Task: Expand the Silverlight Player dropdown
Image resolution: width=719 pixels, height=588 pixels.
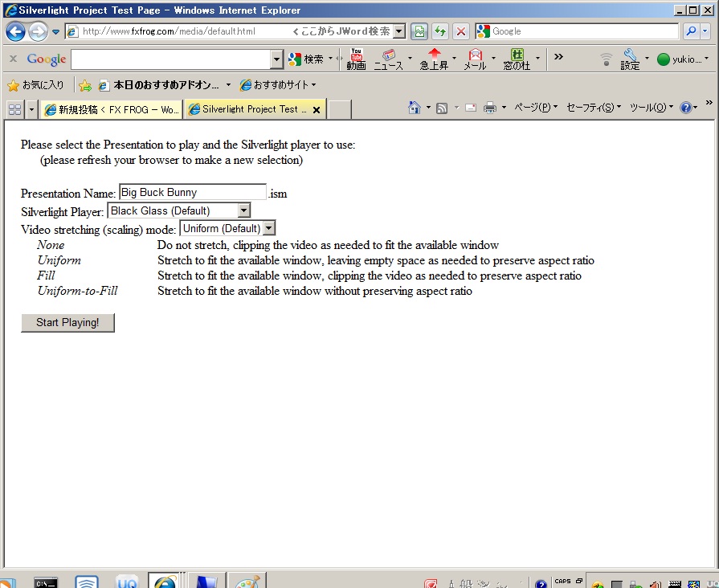Action: coord(244,210)
